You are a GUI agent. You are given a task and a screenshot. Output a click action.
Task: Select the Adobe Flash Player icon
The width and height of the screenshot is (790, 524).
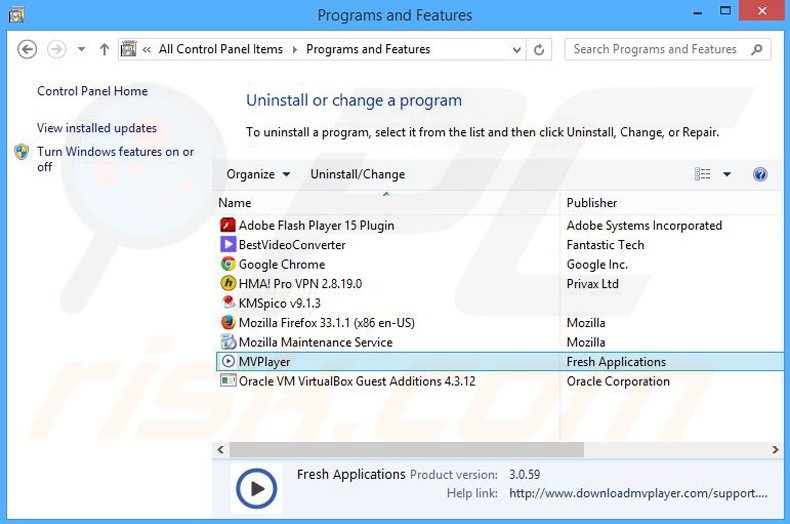pos(228,225)
